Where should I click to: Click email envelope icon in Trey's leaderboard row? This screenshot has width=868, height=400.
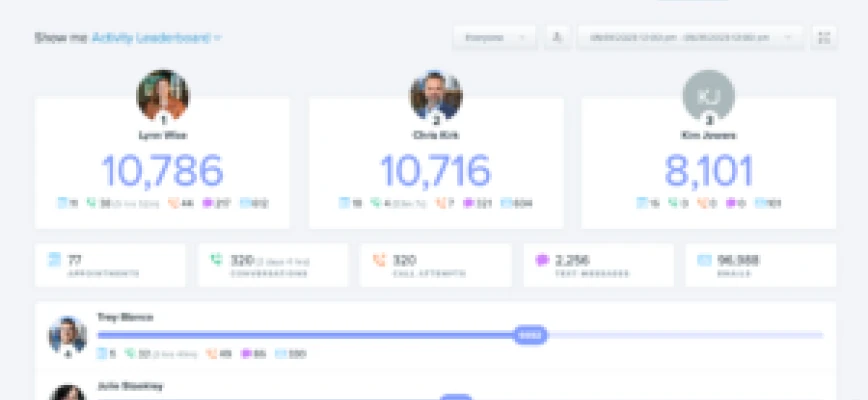280,354
